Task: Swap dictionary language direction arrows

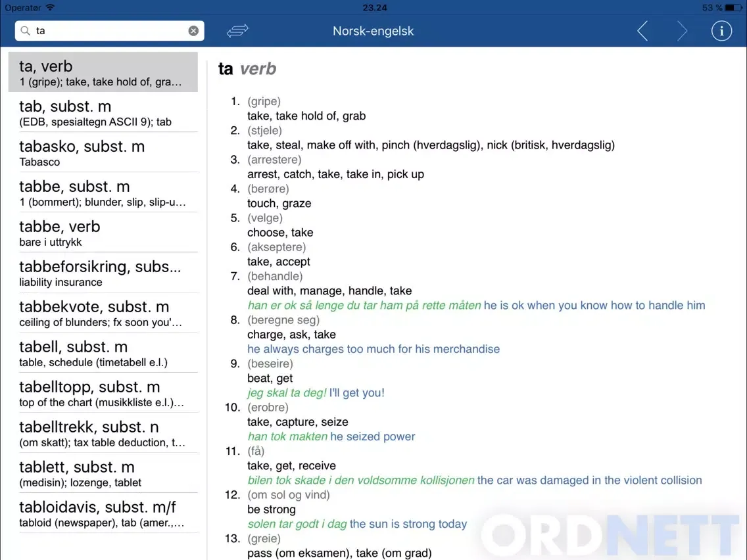Action: (237, 31)
